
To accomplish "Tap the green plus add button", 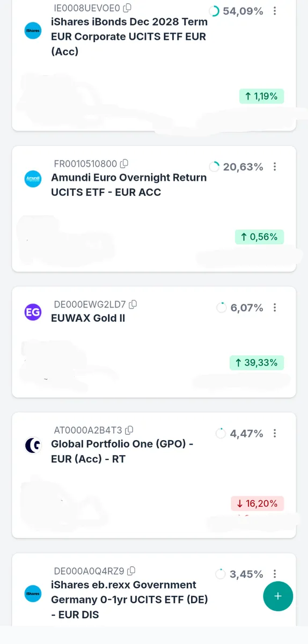I will click(278, 596).
